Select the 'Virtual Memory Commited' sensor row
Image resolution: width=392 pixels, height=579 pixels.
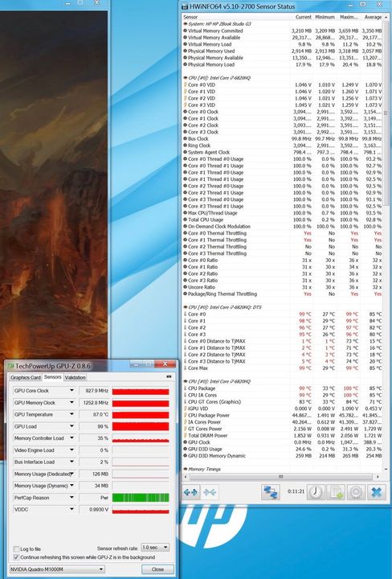[283, 31]
